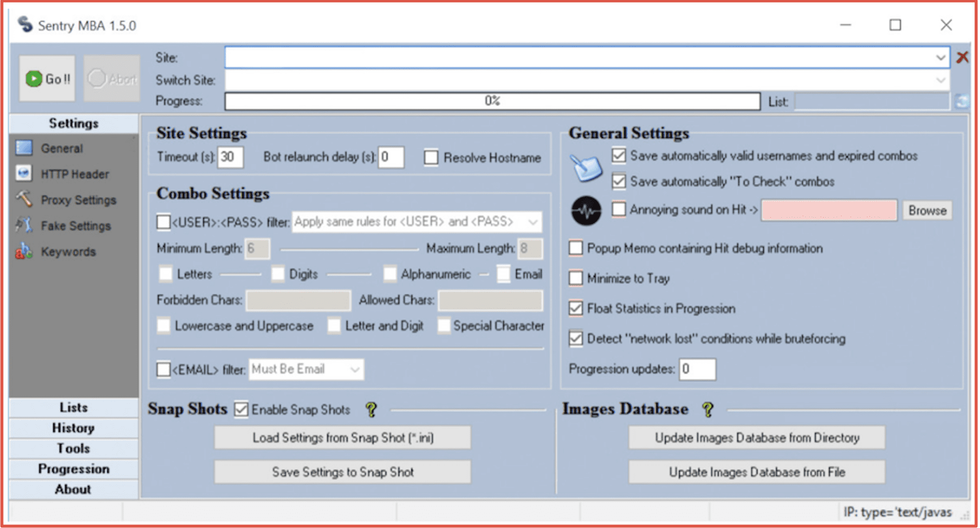Open the Settings section tab
The width and height of the screenshot is (980, 528).
[74, 124]
